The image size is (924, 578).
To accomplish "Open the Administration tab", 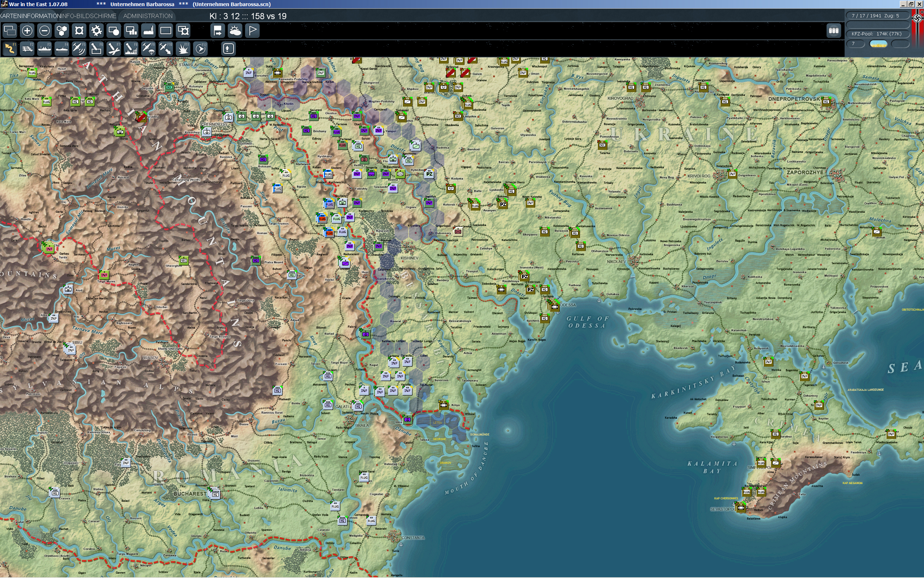I will 148,16.
